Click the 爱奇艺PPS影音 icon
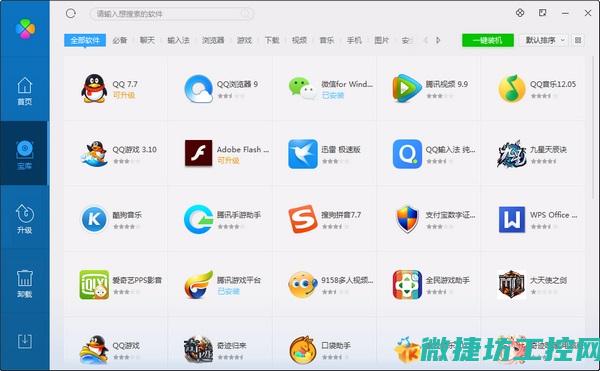 pos(94,285)
